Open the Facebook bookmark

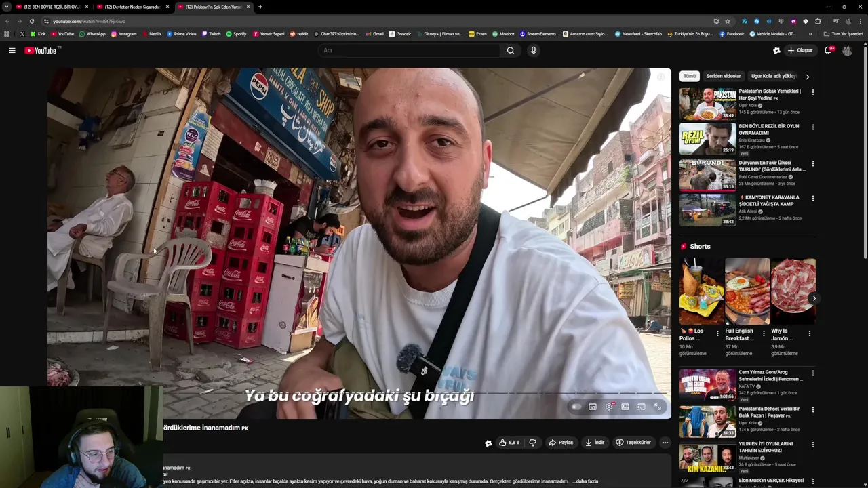pos(732,33)
